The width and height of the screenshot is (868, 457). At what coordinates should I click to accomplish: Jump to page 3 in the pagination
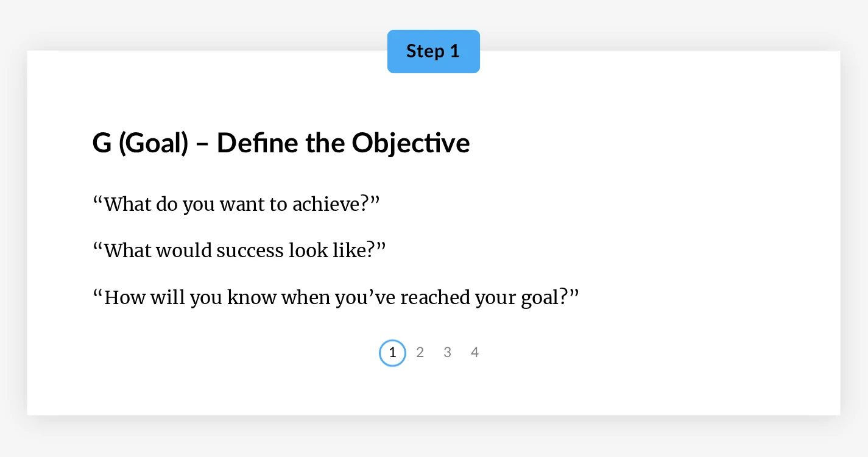447,352
